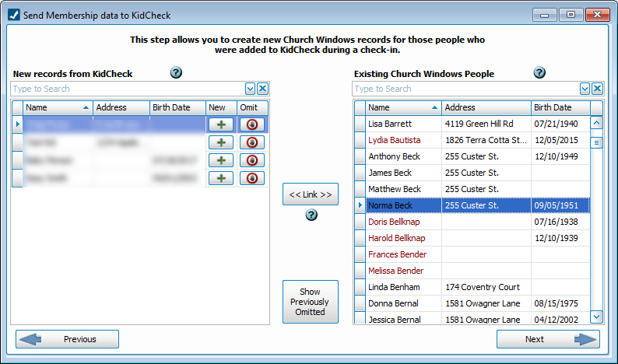Viewport: 618px width, 364px height.
Task: Go to the Next step
Action: coord(548,339)
